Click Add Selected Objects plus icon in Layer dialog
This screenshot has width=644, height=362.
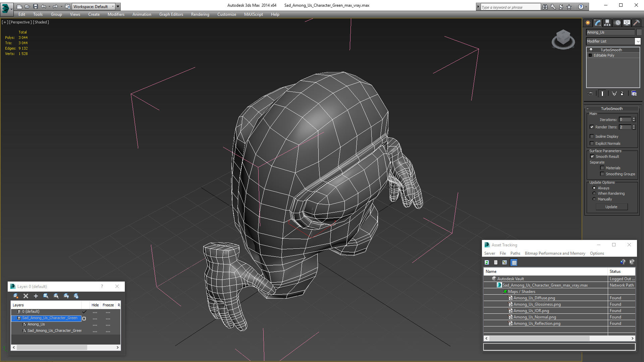click(36, 296)
